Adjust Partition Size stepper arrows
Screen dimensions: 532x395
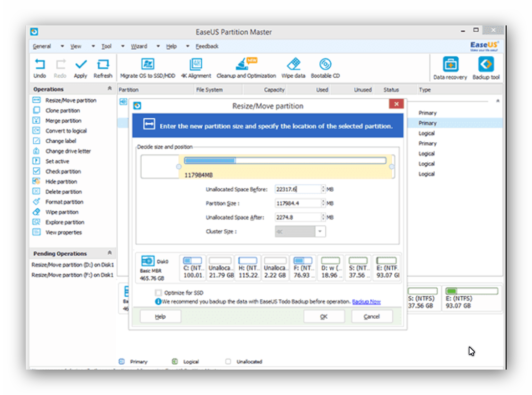tap(323, 203)
